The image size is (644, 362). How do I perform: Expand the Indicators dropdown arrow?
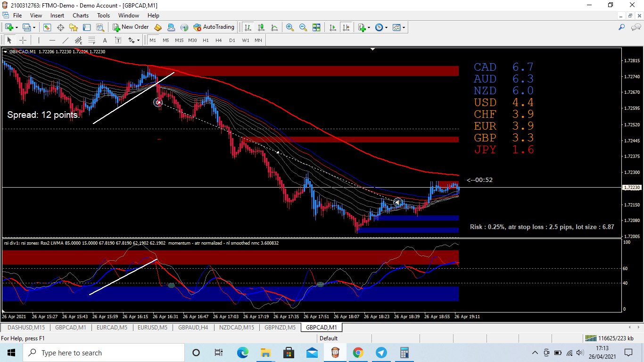pos(369,27)
